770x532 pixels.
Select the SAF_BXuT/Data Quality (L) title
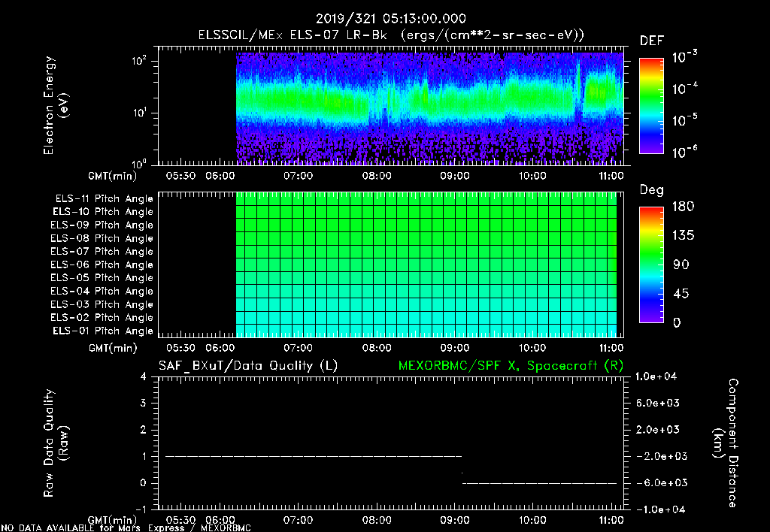248,365
